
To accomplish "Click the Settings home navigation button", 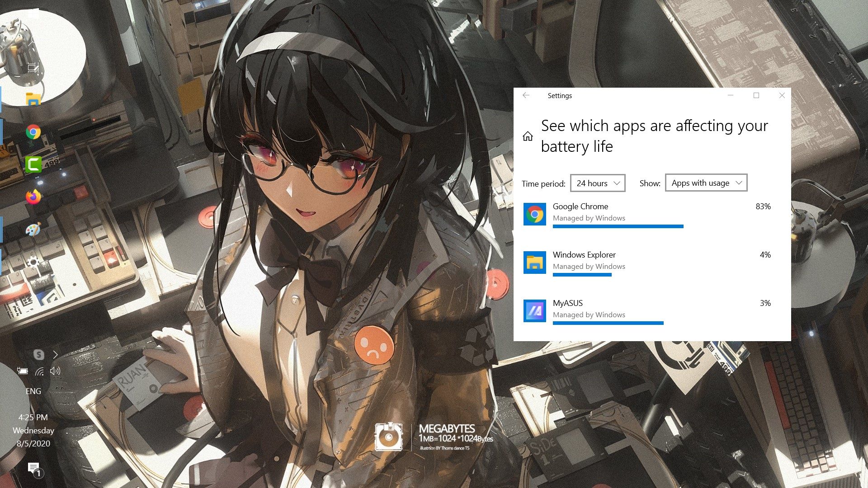I will 528,136.
